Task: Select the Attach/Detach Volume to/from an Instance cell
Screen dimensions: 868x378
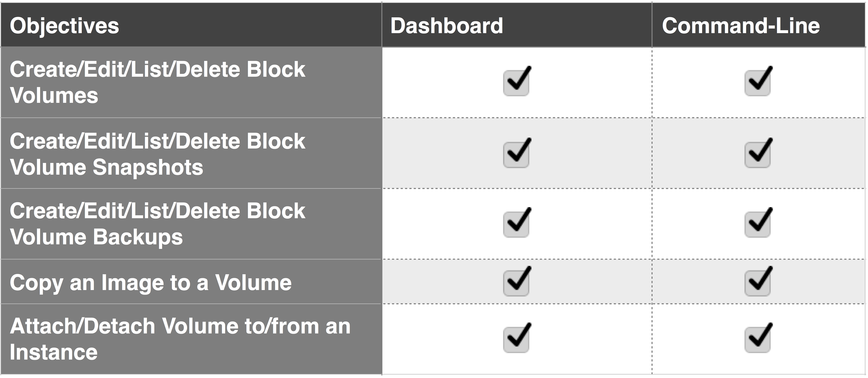Action: 191,339
